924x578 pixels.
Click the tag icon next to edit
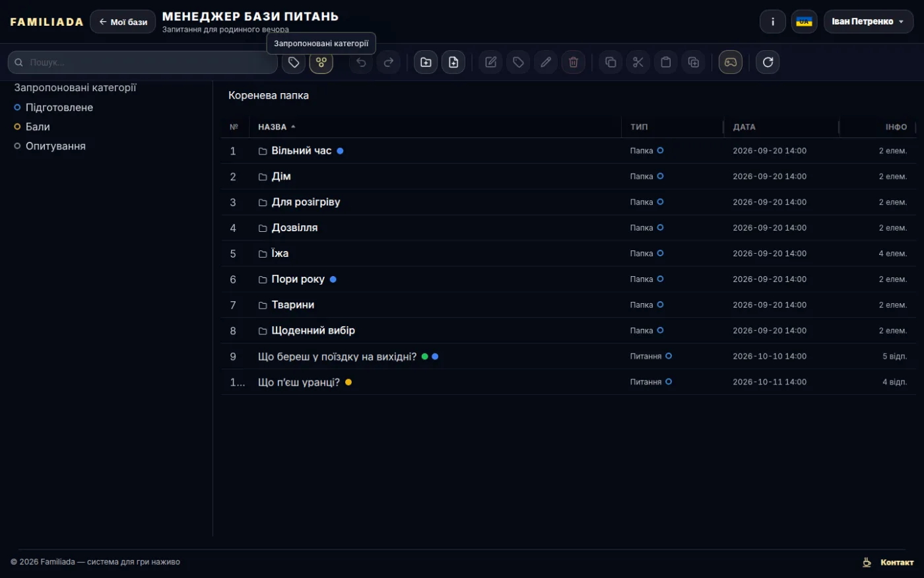pos(518,62)
